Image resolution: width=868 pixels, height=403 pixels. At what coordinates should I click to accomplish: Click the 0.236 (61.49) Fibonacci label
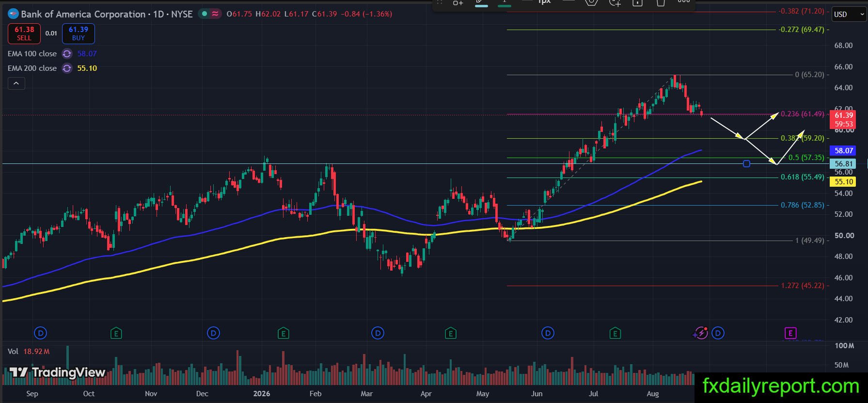coord(802,114)
